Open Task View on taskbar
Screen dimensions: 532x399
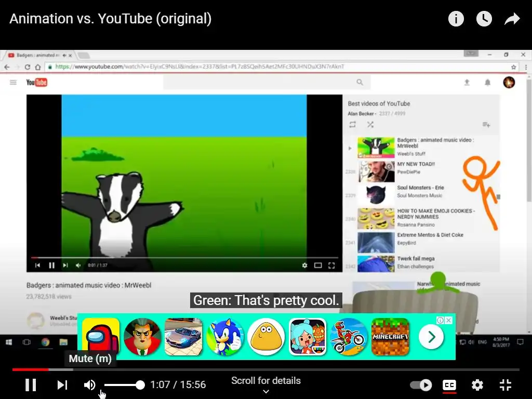tap(26, 342)
